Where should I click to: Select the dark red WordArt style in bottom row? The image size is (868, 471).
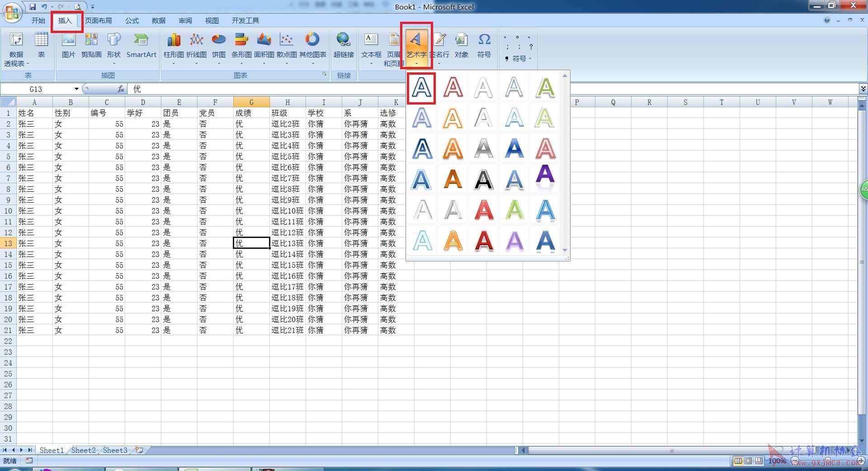[484, 241]
